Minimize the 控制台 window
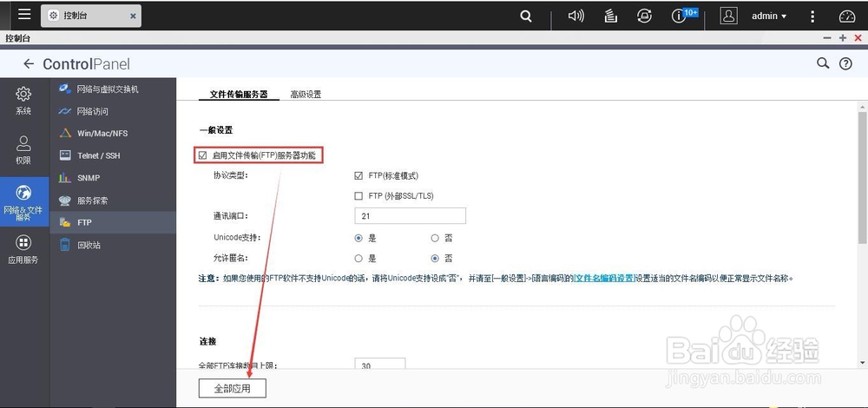 pos(827,38)
